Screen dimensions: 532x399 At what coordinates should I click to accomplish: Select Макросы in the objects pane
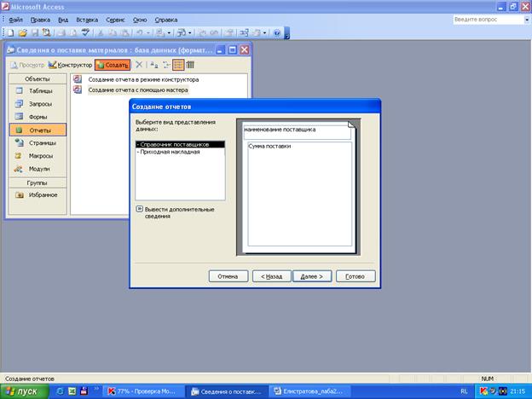click(x=38, y=156)
